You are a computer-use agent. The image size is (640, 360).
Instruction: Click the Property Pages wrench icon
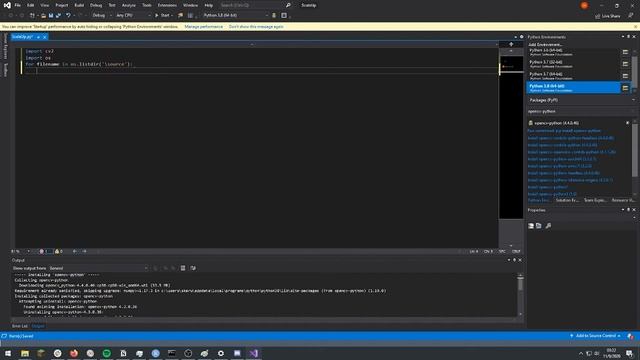point(548,226)
